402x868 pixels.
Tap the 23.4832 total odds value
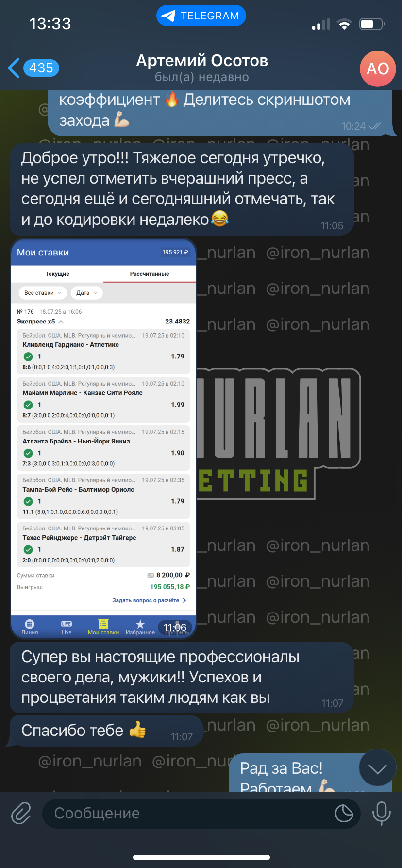click(178, 322)
